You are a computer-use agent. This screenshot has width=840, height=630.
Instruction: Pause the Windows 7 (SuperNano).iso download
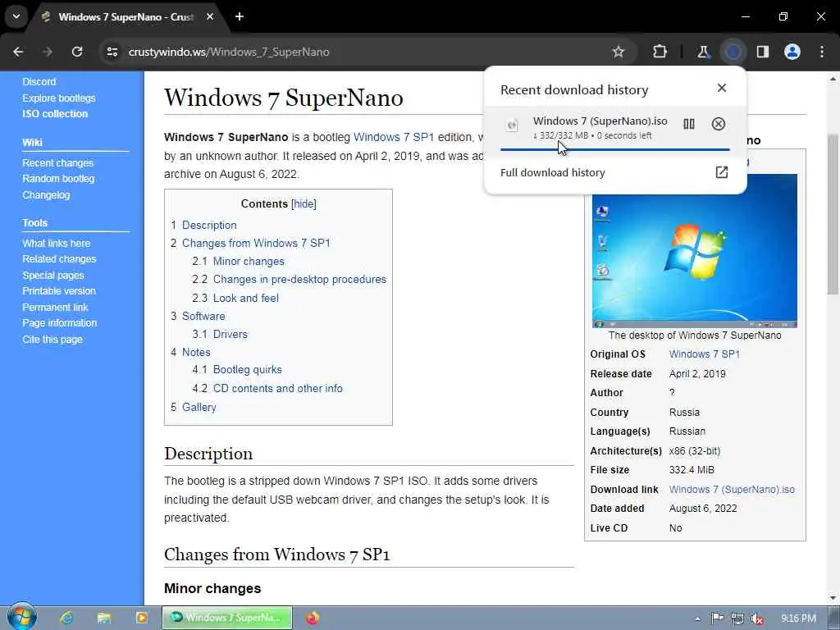point(689,125)
